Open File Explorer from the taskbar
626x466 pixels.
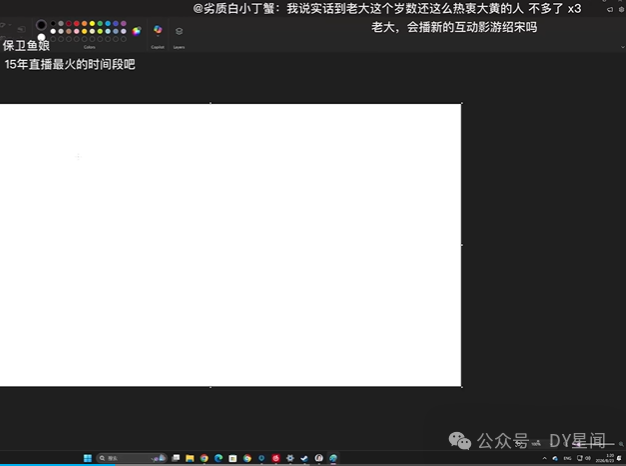190,458
